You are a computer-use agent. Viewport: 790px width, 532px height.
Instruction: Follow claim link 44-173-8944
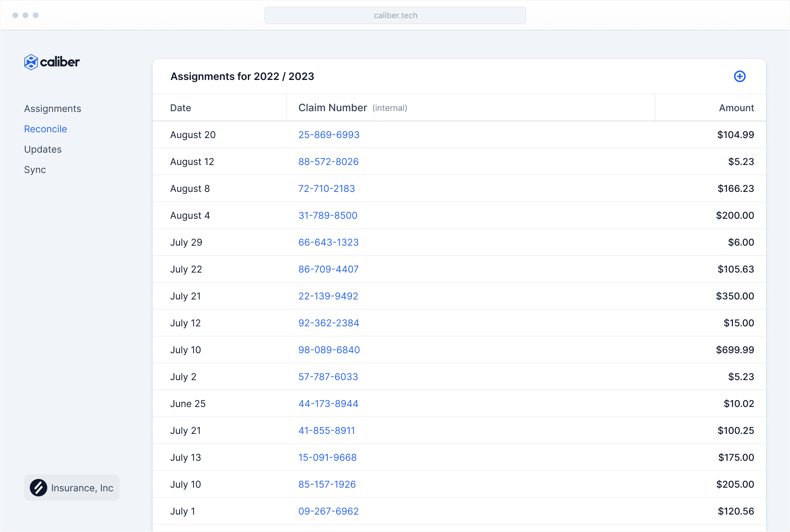tap(328, 404)
